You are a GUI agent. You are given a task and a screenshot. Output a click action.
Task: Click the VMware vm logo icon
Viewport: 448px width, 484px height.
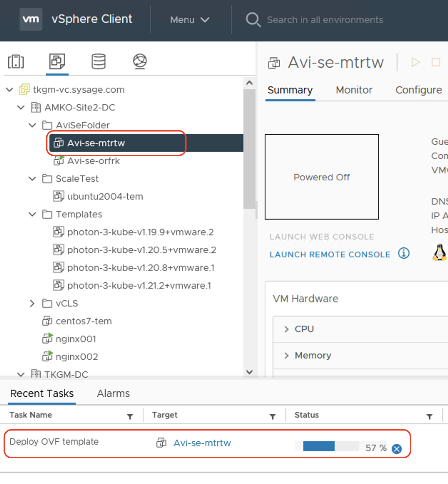click(31, 19)
